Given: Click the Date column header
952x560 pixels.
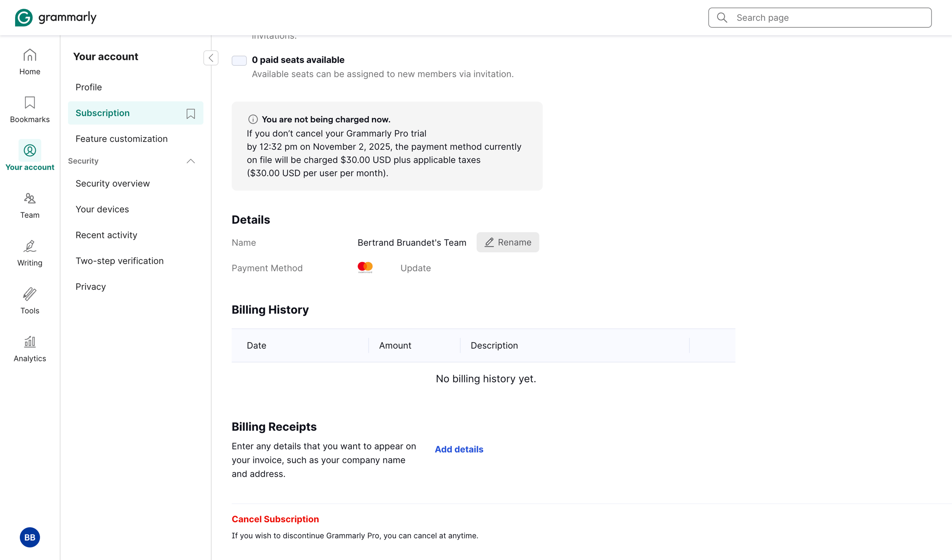Looking at the screenshot, I should pos(256,345).
